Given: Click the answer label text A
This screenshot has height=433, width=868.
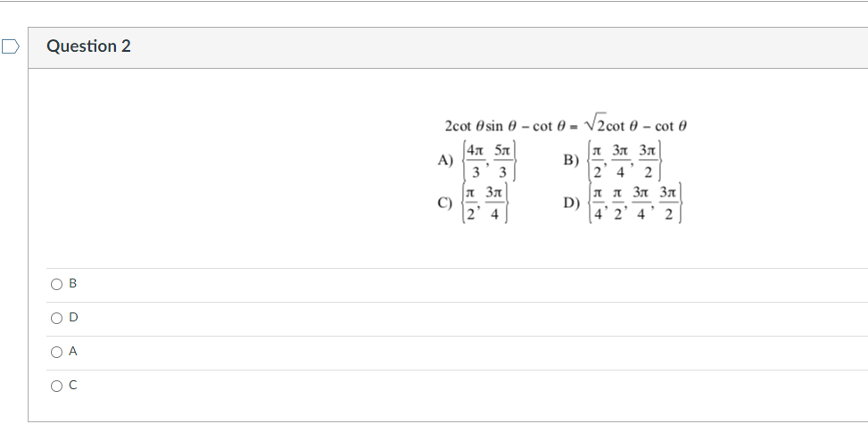Looking at the screenshot, I should pos(72,352).
